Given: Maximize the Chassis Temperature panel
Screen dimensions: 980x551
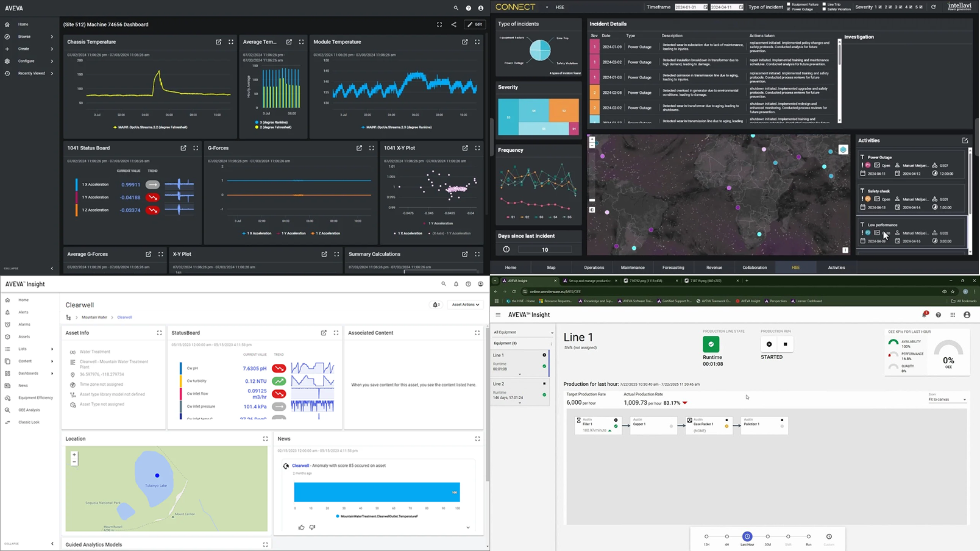Looking at the screenshot, I should pos(231,42).
